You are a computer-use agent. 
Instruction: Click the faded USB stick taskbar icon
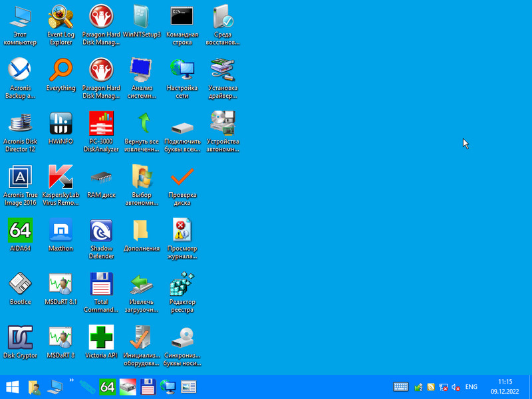pos(87,387)
